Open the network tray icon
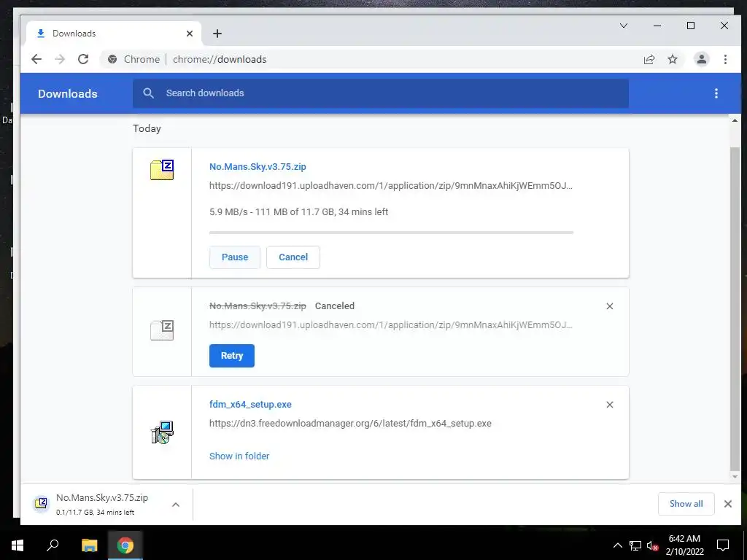Screen dimensions: 747x560 (x=635, y=545)
